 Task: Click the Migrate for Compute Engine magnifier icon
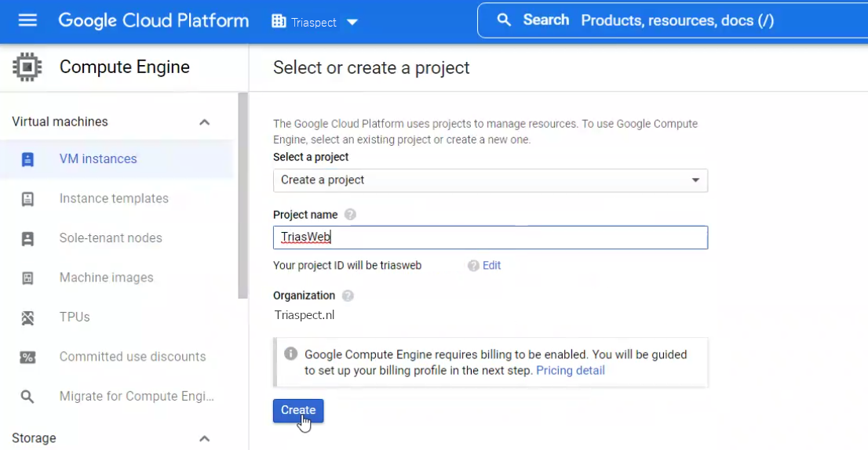point(27,397)
